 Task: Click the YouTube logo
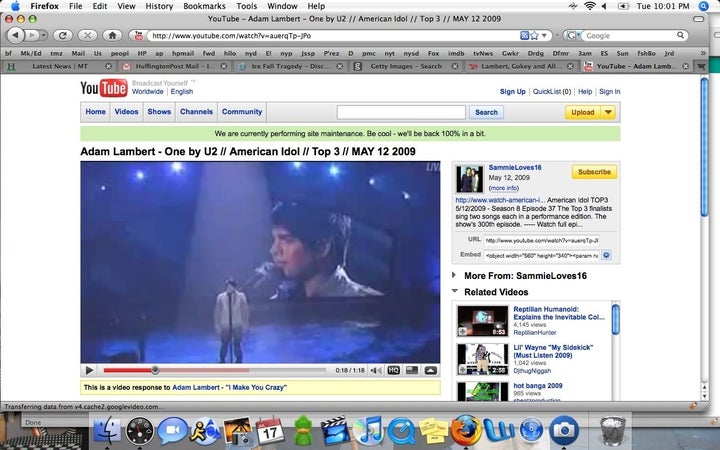[x=104, y=88]
